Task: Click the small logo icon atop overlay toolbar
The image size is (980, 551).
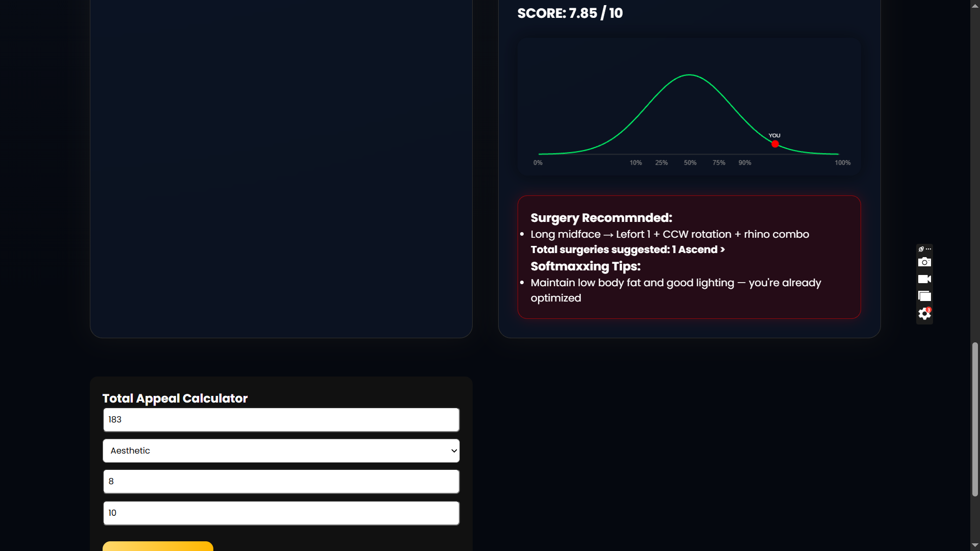Action: coord(921,249)
